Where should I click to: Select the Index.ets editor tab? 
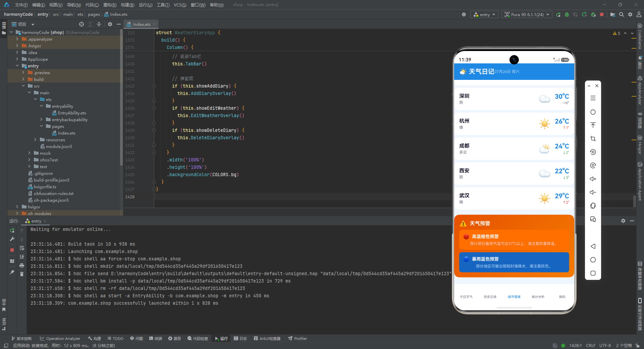click(141, 24)
